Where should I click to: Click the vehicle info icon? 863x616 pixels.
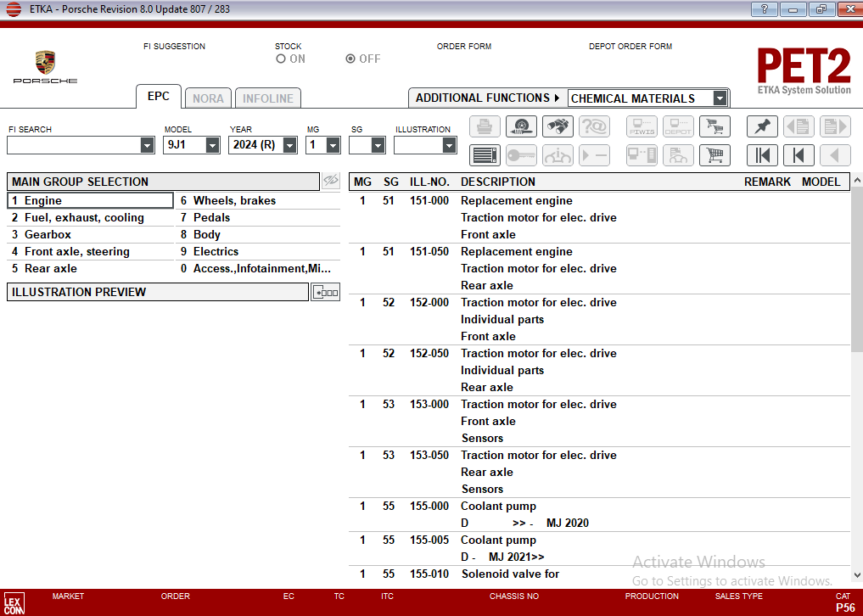pos(558,155)
